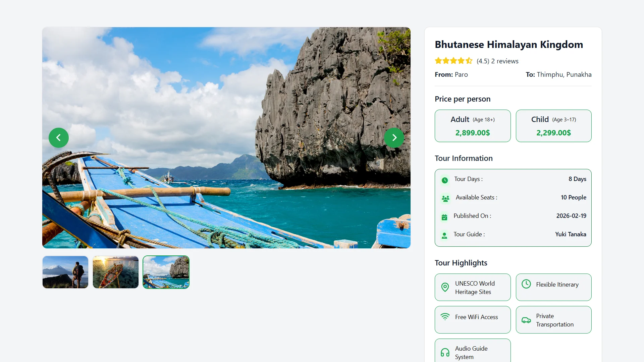Show previous photo with left arrow

(59, 138)
